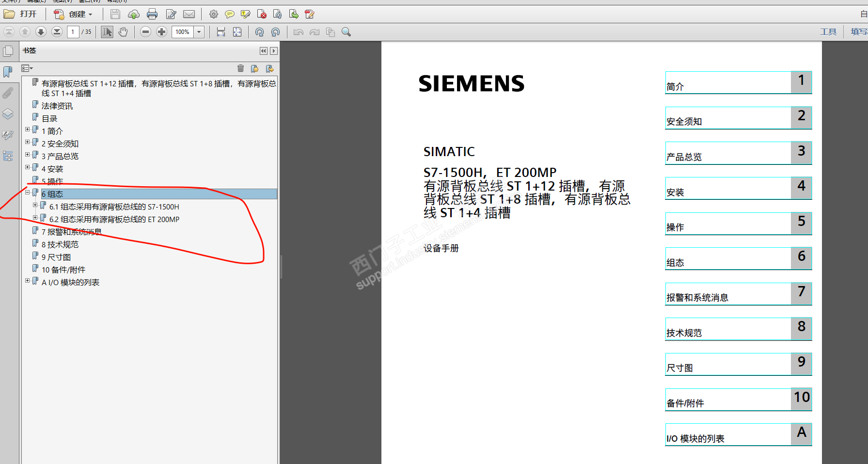Screen dimensions: 868x464
Task: Show the Layers panel
Action: [8, 114]
